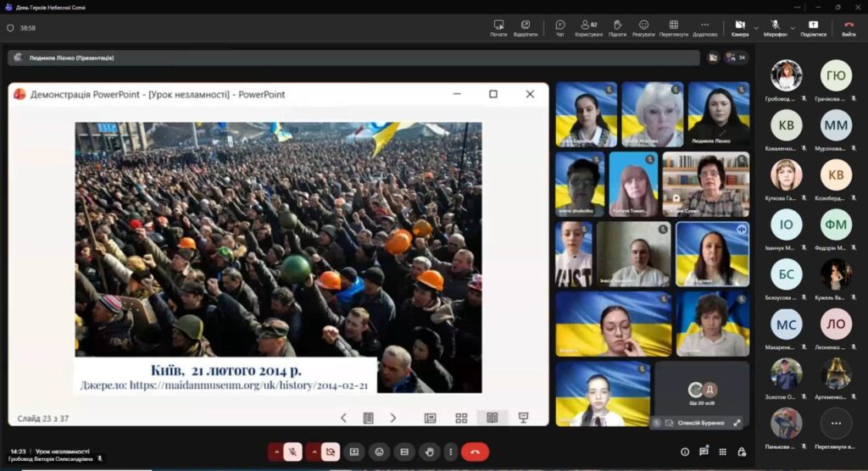Leave meeting with the Вийти button
The width and height of the screenshot is (868, 471).
849,27
